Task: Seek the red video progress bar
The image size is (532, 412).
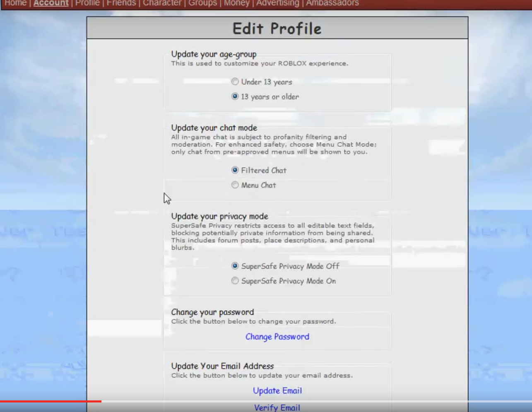Action: click(x=51, y=401)
